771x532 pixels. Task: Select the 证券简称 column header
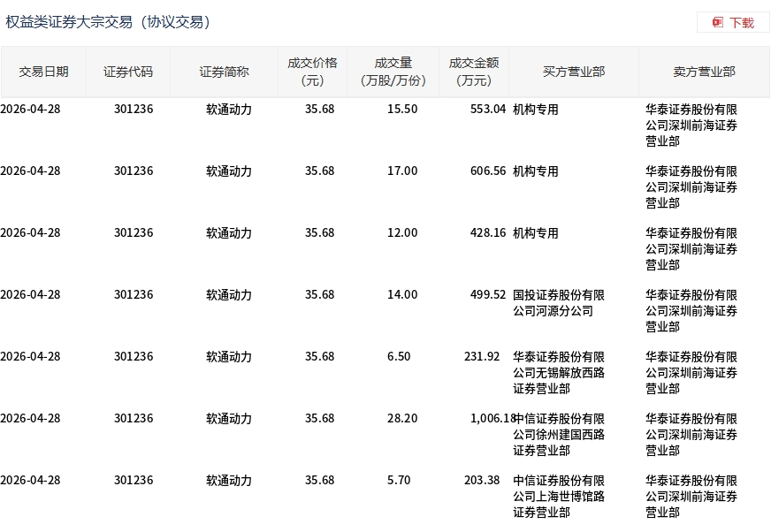pyautogui.click(x=225, y=72)
